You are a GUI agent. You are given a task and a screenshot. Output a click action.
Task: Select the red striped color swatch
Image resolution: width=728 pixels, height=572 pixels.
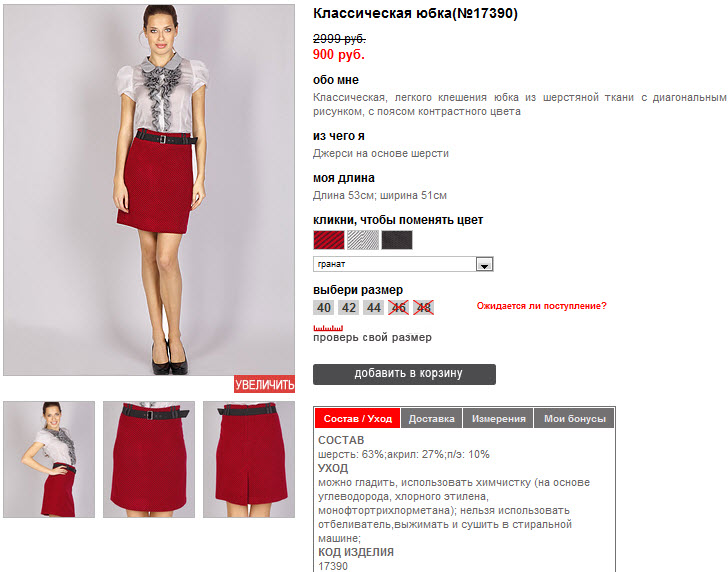click(329, 240)
